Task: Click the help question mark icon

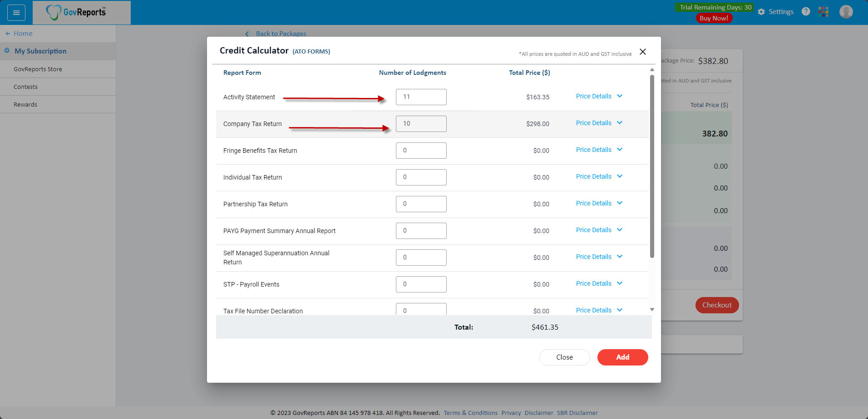Action: point(806,12)
